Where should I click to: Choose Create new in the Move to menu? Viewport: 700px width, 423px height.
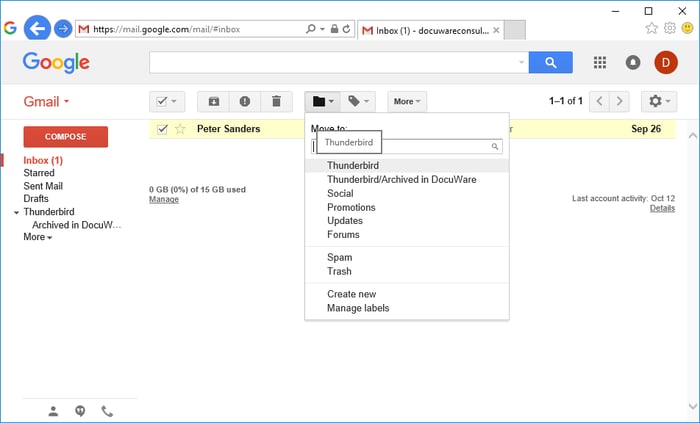point(351,294)
